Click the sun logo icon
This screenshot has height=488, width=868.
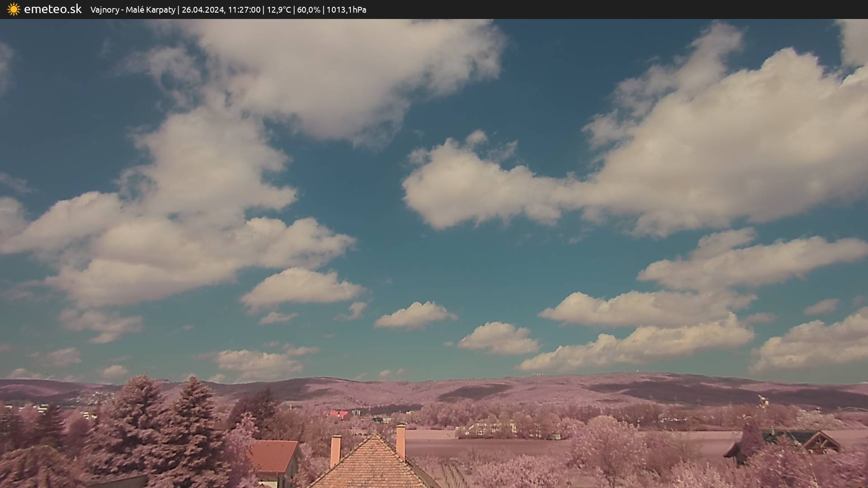tap(14, 9)
